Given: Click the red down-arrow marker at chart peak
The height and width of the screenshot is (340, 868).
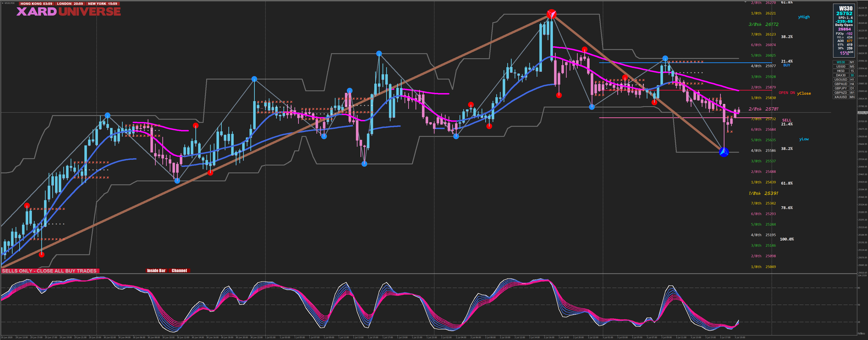Looking at the screenshot, I should coord(551,14).
